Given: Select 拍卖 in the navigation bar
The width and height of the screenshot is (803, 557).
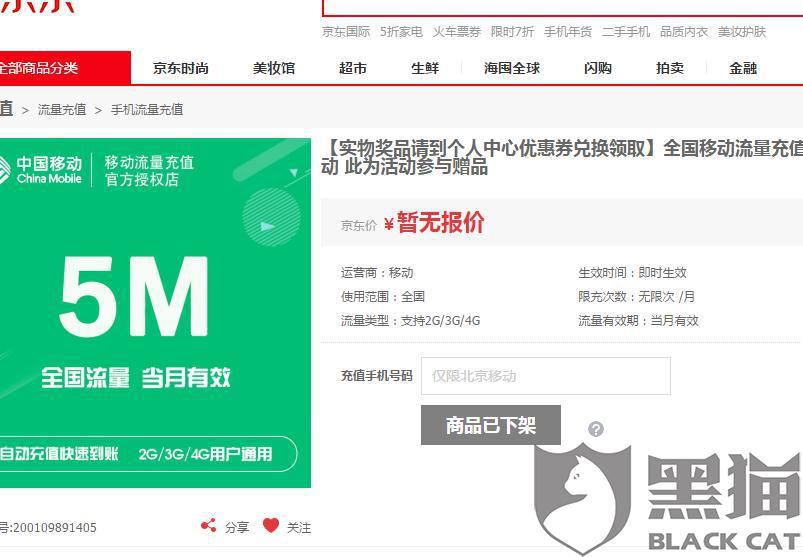Looking at the screenshot, I should click(x=670, y=68).
